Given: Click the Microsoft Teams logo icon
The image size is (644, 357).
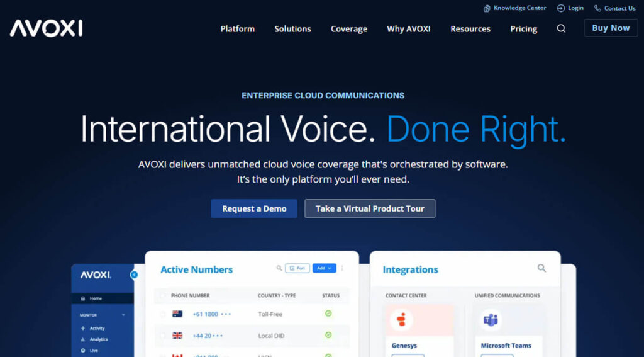Looking at the screenshot, I should [491, 320].
